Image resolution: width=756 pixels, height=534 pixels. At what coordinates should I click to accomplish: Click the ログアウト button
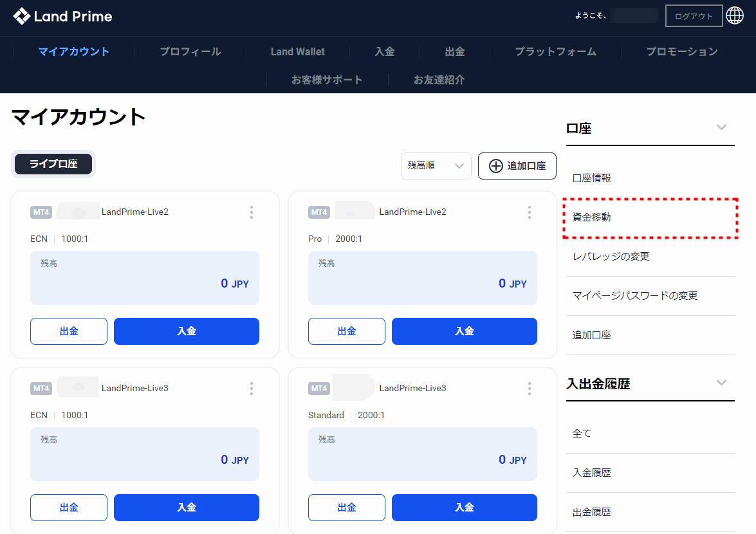[694, 16]
